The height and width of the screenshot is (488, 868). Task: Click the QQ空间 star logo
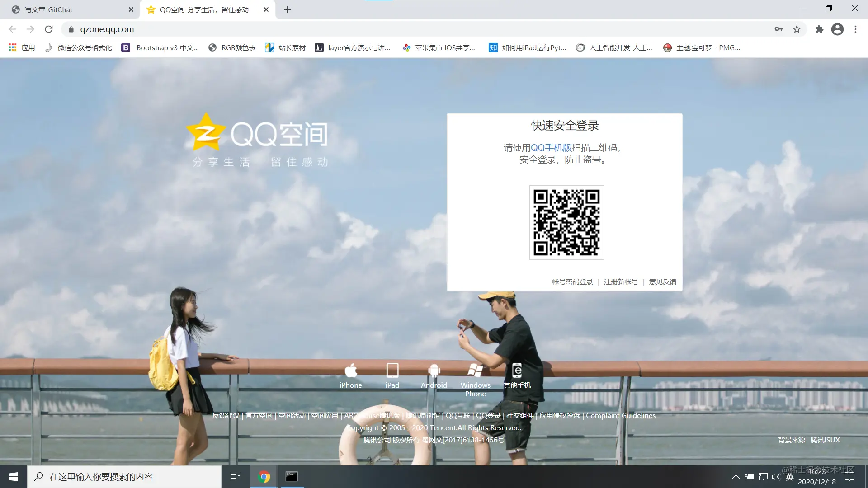206,132
